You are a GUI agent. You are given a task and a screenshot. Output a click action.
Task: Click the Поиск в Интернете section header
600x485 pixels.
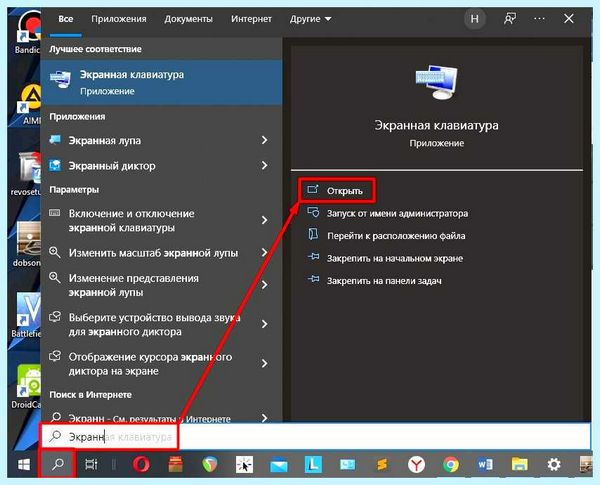pyautogui.click(x=90, y=395)
